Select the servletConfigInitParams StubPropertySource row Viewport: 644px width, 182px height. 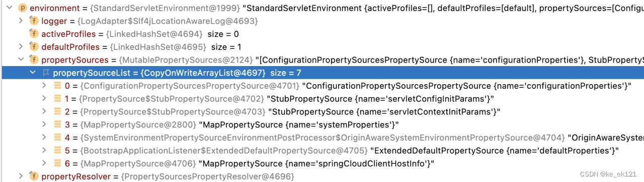322,99
